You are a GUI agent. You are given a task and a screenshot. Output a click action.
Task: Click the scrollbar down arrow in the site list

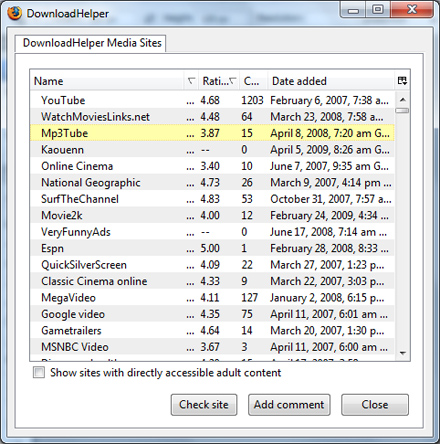point(402,353)
